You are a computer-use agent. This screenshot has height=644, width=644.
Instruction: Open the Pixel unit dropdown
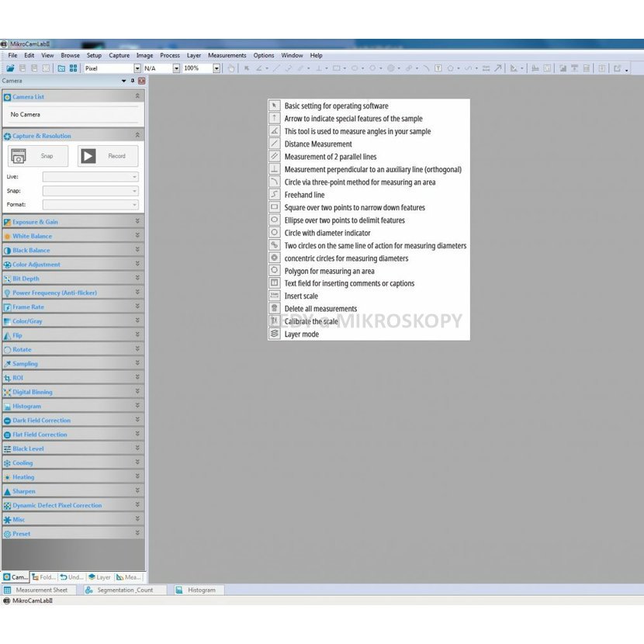point(137,68)
